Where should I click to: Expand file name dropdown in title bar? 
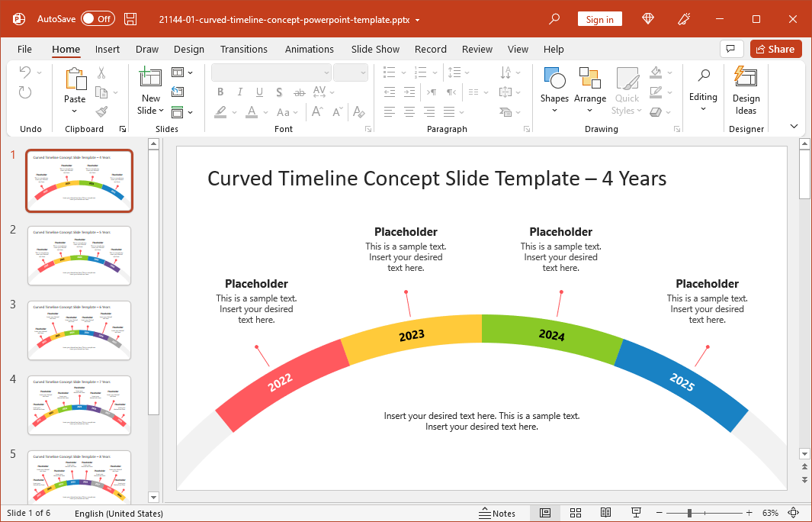417,20
